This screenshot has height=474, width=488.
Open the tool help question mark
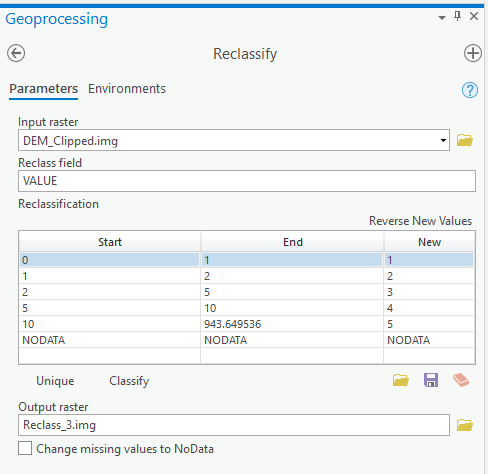470,90
